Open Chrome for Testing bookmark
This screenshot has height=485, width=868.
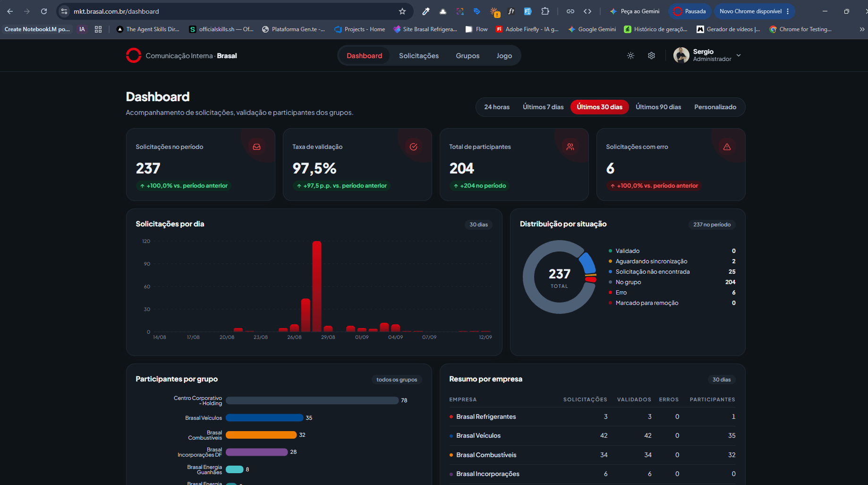800,29
